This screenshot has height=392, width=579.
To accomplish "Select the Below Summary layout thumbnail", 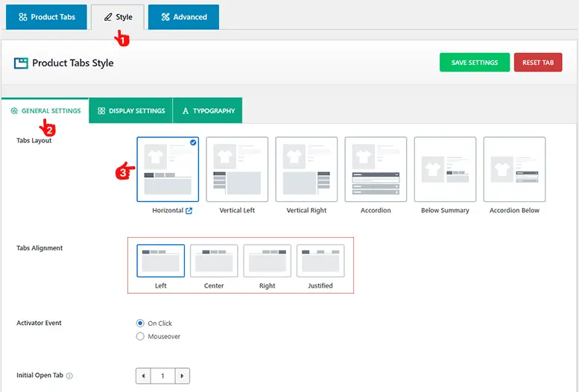I will click(x=445, y=169).
